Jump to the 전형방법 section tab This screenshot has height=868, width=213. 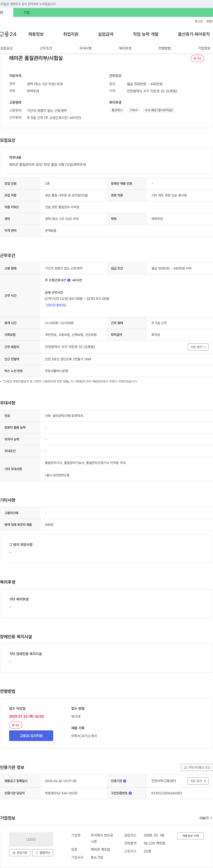tap(164, 48)
